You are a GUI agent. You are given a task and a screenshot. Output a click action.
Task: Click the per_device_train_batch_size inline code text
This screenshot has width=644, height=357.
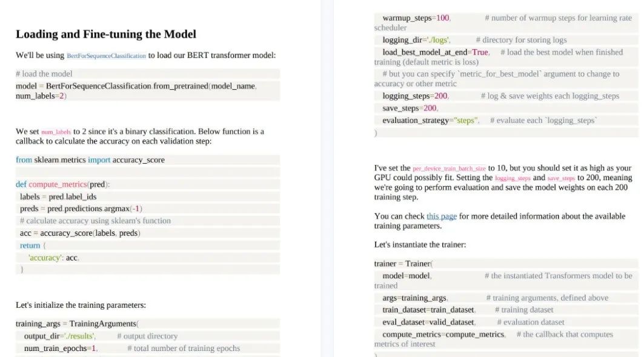click(449, 168)
